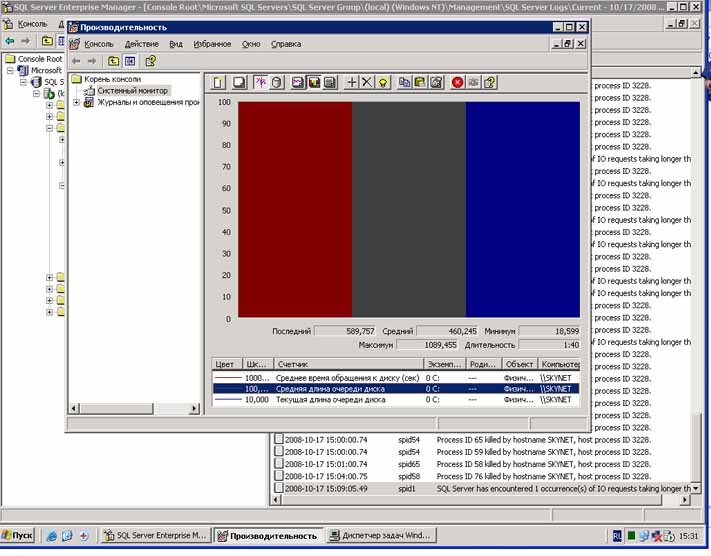
Task: Open the Избранное menu
Action: tap(213, 44)
